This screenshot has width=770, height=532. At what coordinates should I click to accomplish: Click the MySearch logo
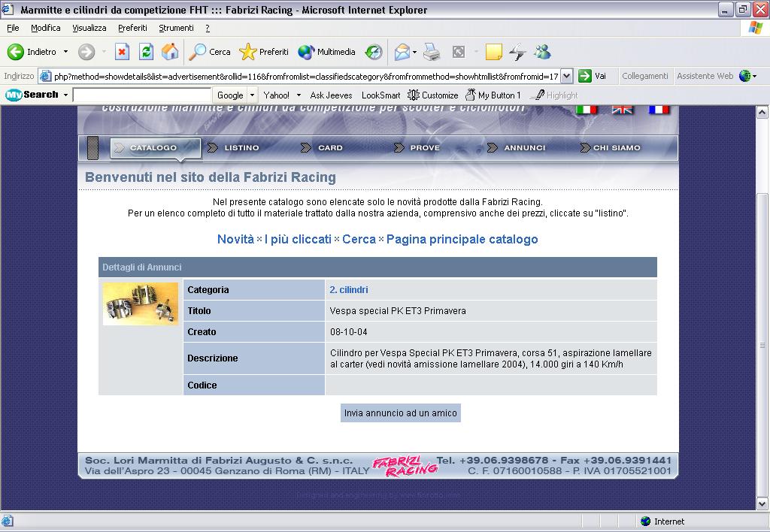tap(32, 95)
